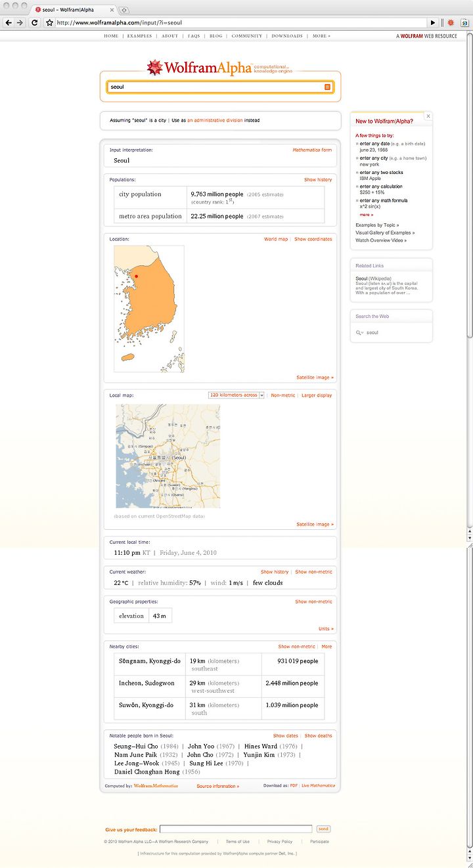Image resolution: width=473 pixels, height=868 pixels.
Task: Open Privacy Policy in footer
Action: pos(280,842)
